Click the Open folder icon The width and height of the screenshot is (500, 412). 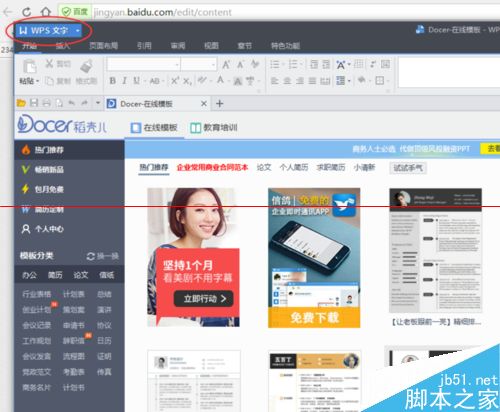[21, 103]
